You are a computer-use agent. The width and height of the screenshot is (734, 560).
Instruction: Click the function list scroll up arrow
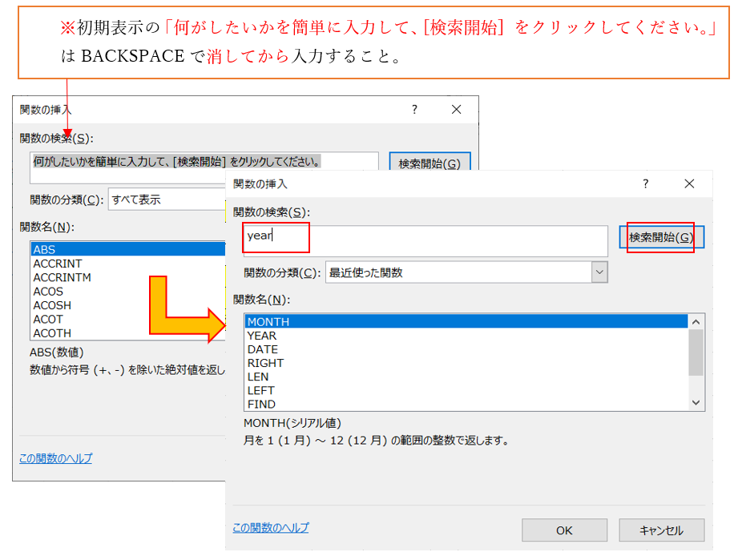point(696,322)
